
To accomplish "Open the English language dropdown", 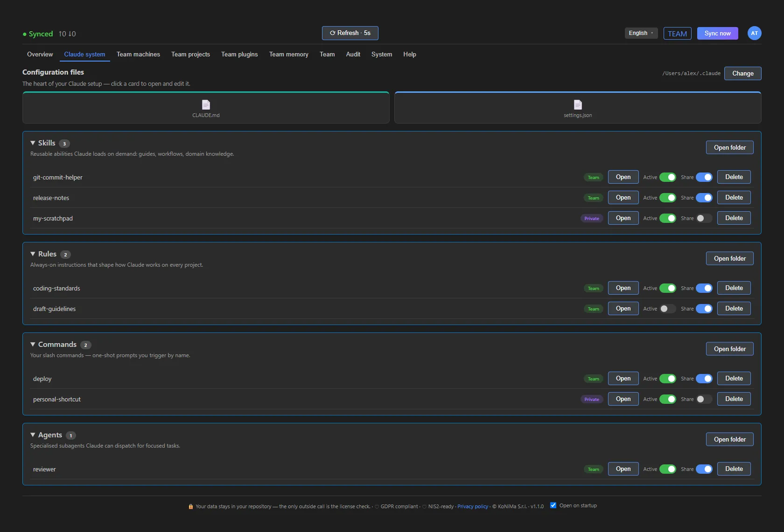I will tap(641, 33).
